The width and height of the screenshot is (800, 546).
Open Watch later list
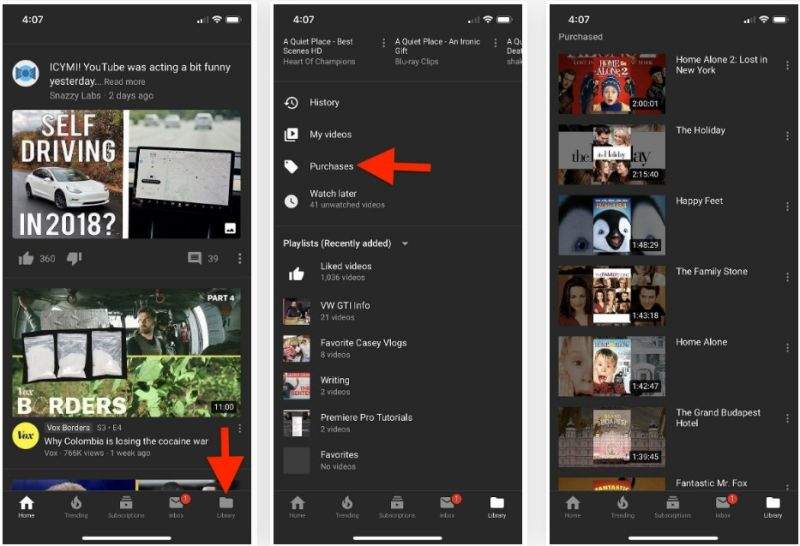(397, 200)
